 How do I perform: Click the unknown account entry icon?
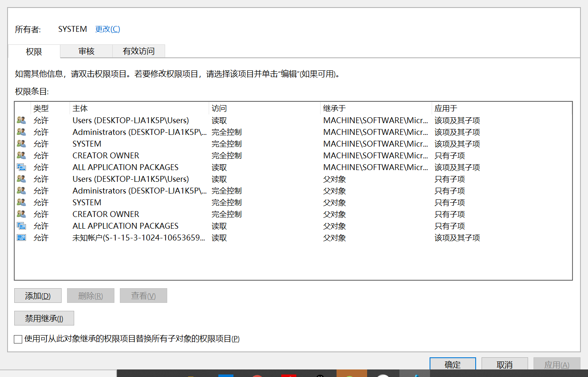tap(21, 238)
